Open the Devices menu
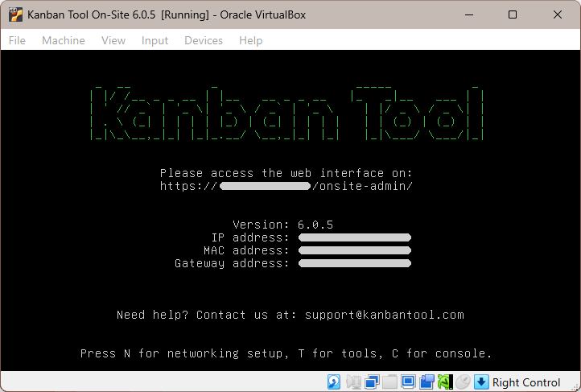Screen dimensions: 581x392 [x=204, y=40]
